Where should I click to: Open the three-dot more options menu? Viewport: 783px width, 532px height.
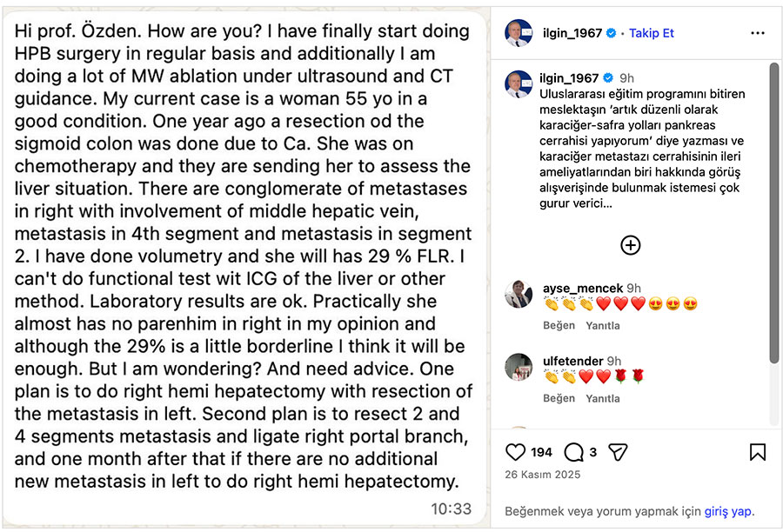click(757, 33)
